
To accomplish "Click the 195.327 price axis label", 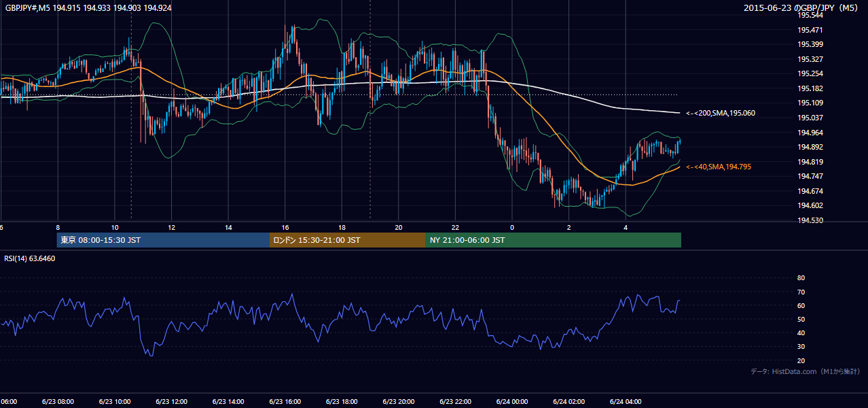I will coord(810,59).
